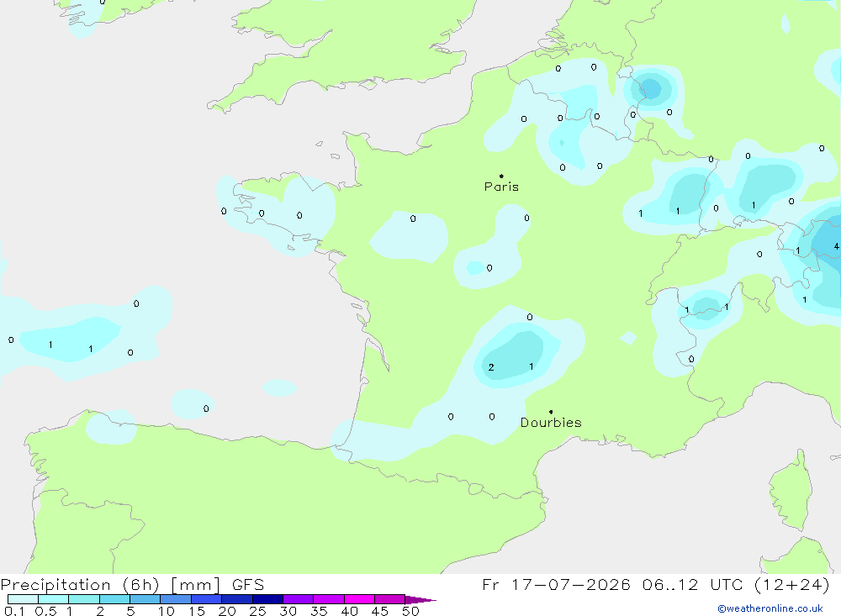Select the Paris location dot marker
The image size is (841, 616).
tap(501, 176)
